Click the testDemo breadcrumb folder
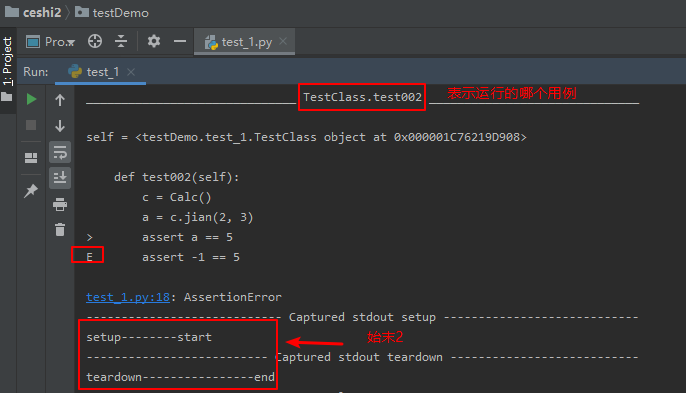686x393 pixels. coord(112,12)
